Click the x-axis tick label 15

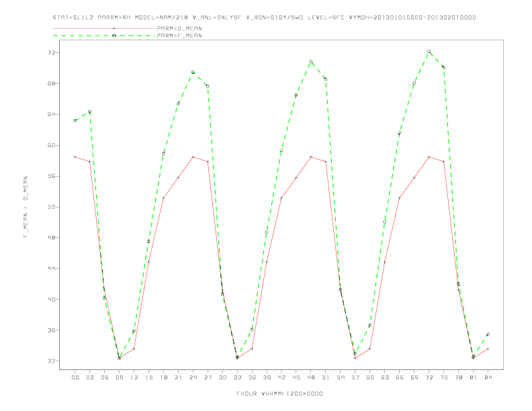[149, 377]
